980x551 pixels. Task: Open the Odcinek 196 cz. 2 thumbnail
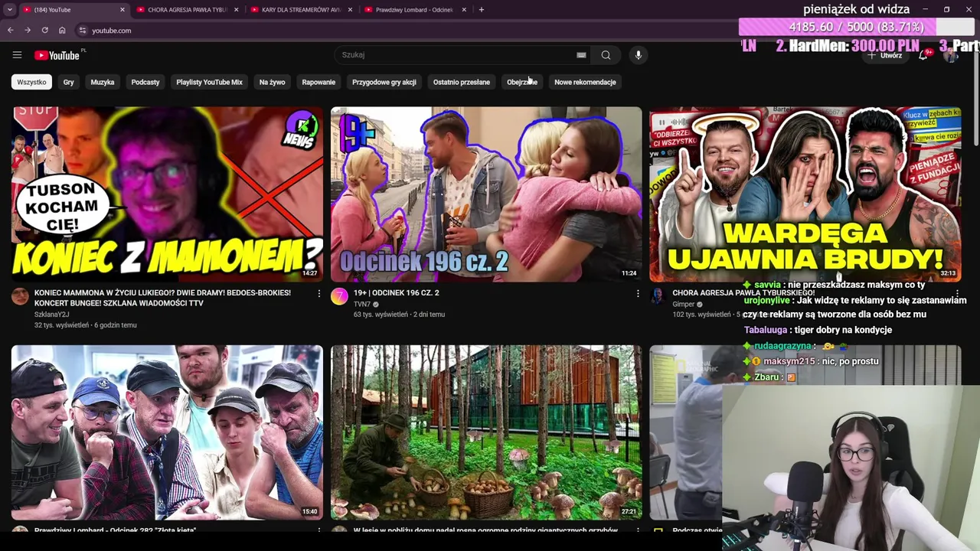pyautogui.click(x=486, y=194)
